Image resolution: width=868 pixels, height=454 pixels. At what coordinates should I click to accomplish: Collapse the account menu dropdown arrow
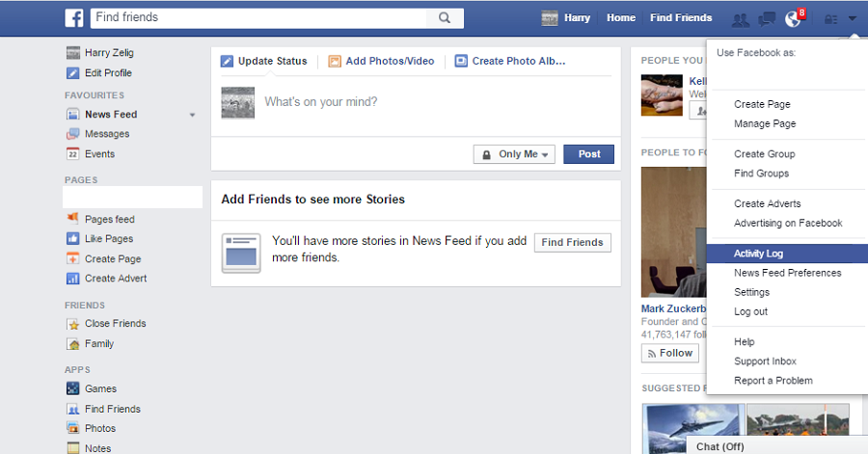(x=853, y=19)
